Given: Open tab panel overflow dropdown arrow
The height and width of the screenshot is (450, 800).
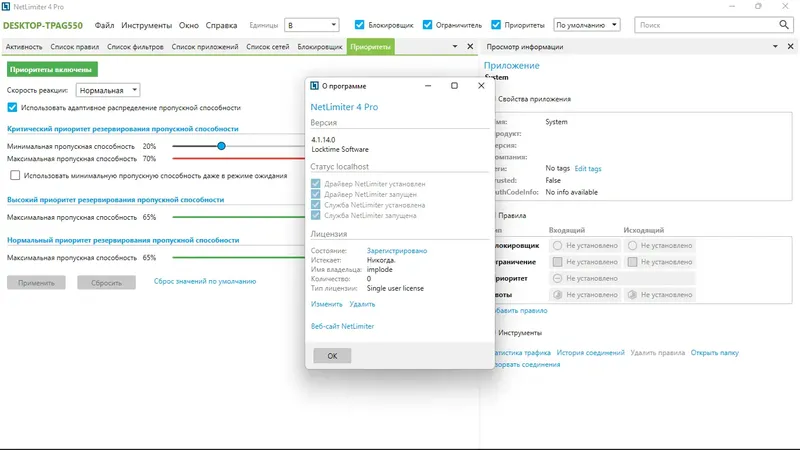Looking at the screenshot, I should (455, 46).
